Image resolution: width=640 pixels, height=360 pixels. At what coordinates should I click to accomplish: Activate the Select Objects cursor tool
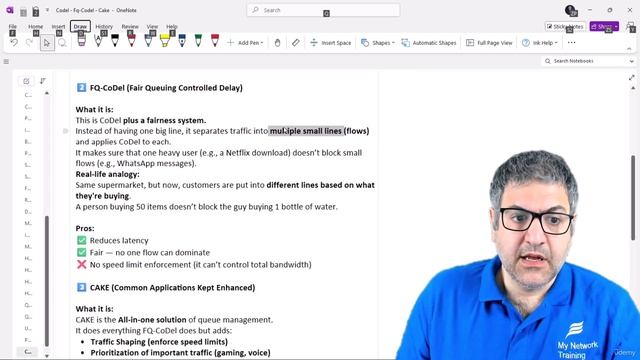(x=47, y=42)
